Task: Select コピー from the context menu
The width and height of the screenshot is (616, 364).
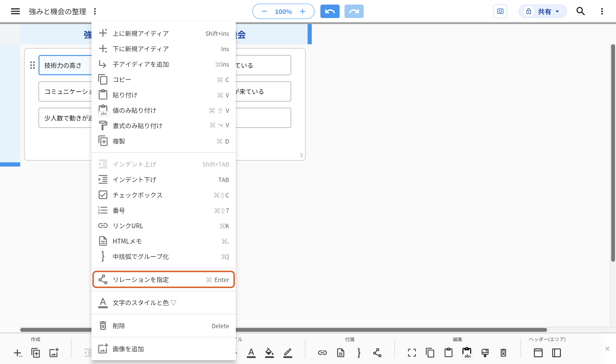Action: coord(163,80)
